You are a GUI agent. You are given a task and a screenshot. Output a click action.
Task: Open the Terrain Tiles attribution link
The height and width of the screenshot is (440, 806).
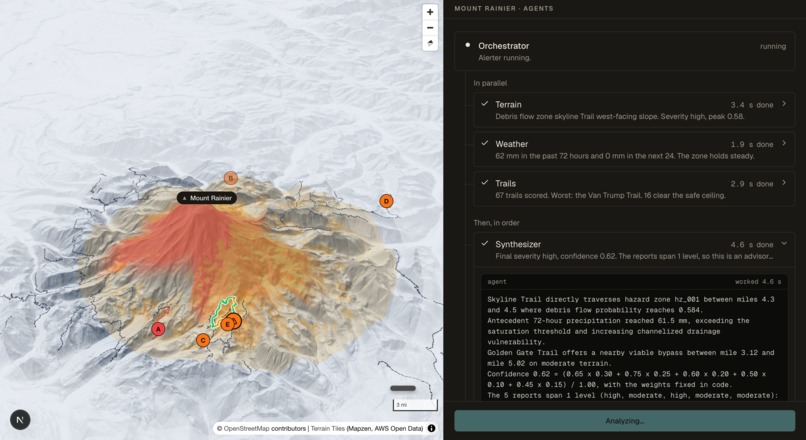tap(327, 428)
